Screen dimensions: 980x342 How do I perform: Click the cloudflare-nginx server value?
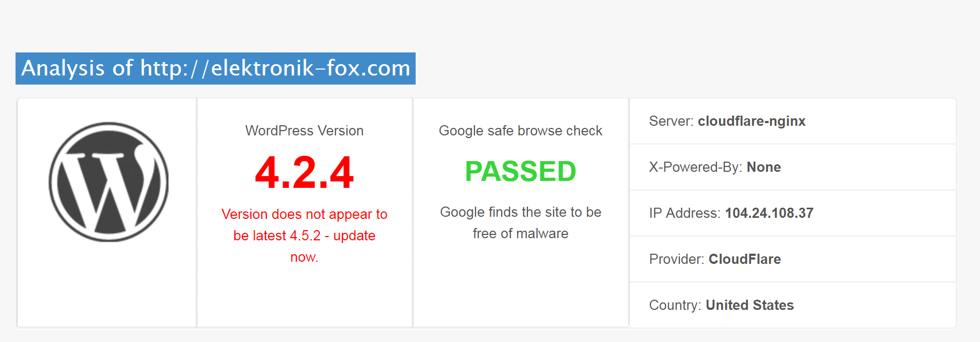point(752,121)
